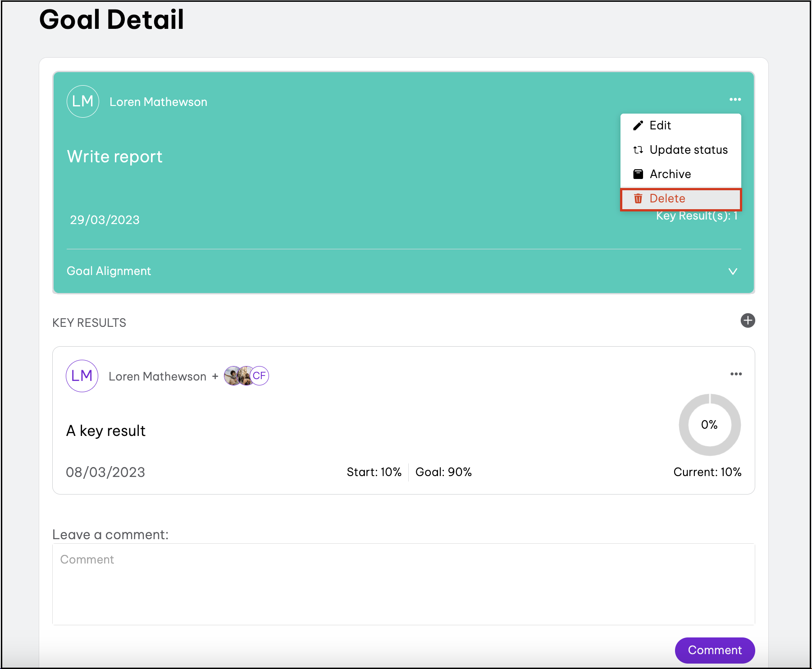The image size is (812, 669).
Task: Open the goal card's three-dot options menu
Action: [x=735, y=100]
